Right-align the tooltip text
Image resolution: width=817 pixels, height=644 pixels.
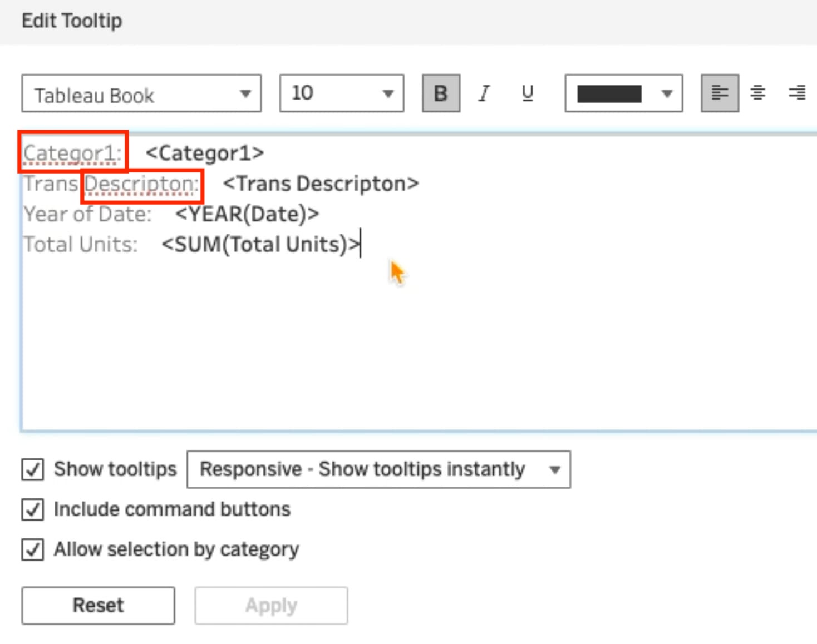[x=796, y=93]
